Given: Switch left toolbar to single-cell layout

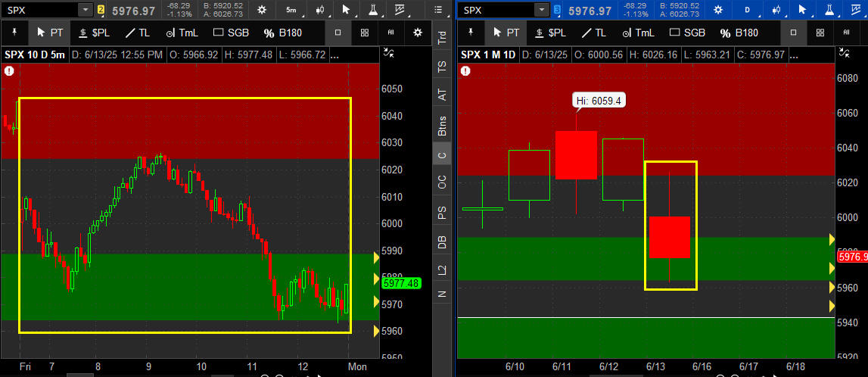Looking at the screenshot, I should tap(338, 33).
